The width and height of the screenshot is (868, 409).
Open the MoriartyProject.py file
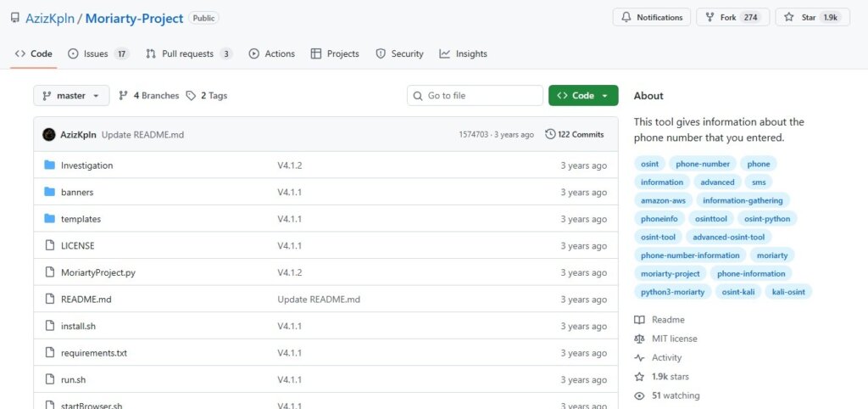[97, 272]
